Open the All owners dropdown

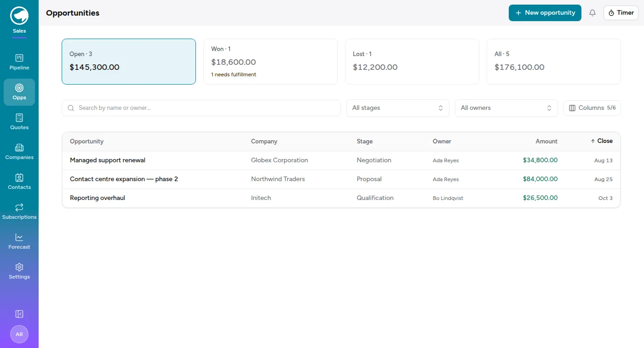(506, 108)
